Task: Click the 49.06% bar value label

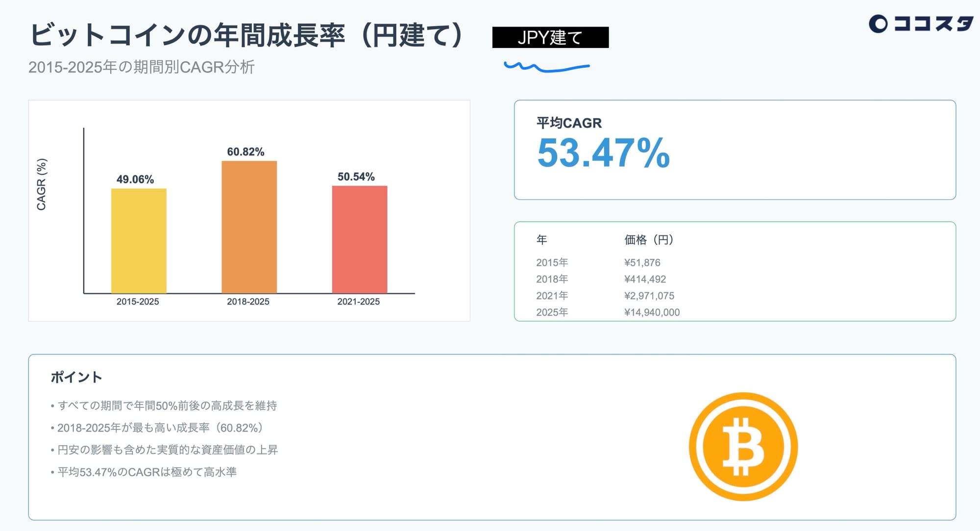Action: pyautogui.click(x=135, y=179)
